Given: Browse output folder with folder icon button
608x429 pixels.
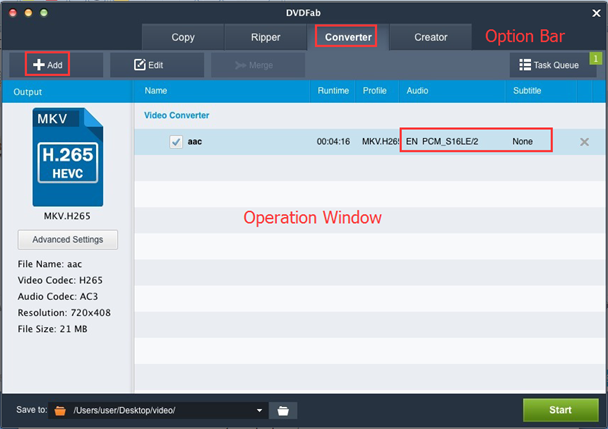Looking at the screenshot, I should tap(283, 410).
